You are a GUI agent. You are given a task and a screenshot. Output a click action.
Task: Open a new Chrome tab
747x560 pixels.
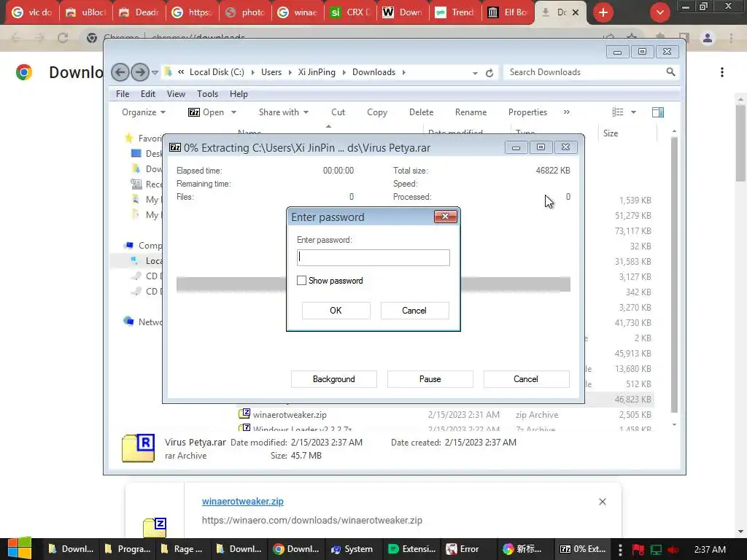click(x=603, y=12)
